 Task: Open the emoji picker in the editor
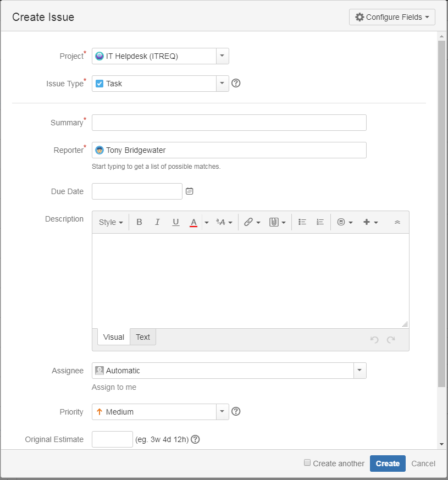(340, 222)
